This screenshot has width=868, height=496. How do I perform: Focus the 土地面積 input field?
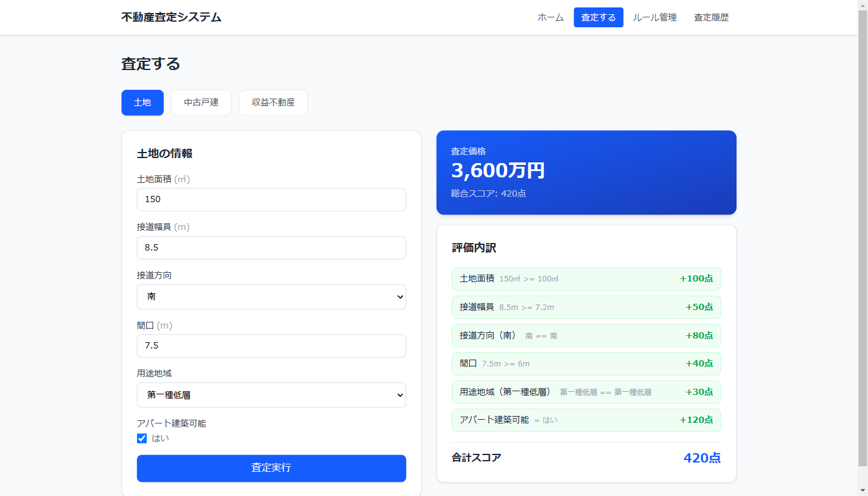tap(272, 200)
